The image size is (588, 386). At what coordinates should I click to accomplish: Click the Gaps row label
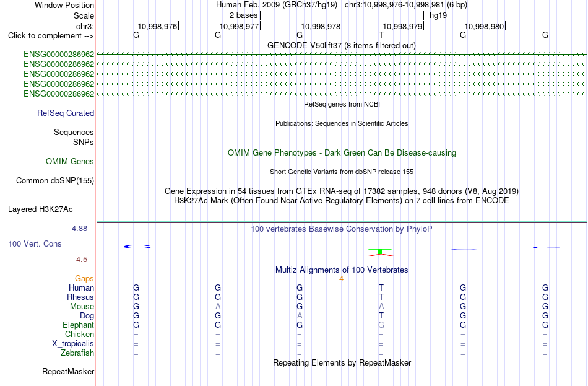click(84, 279)
